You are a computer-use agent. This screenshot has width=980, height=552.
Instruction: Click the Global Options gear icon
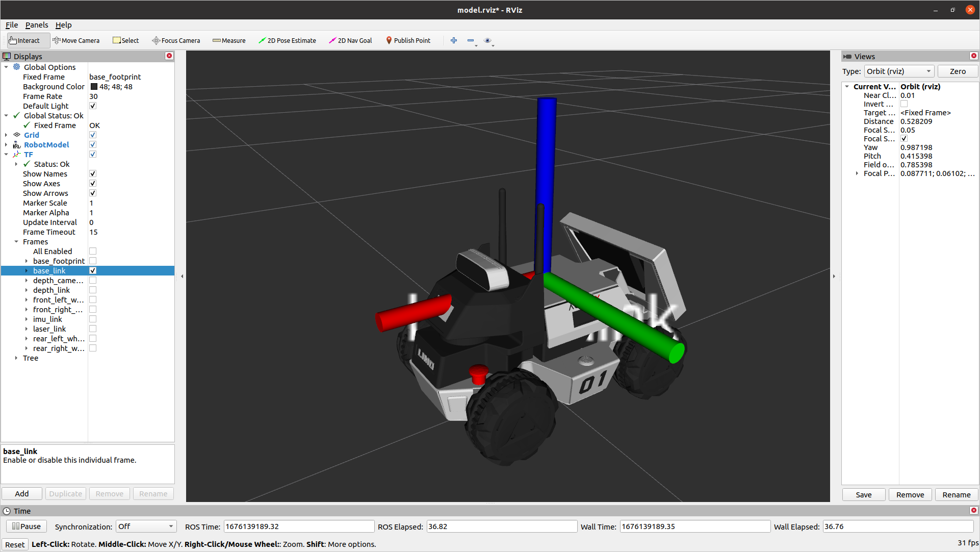coord(17,67)
